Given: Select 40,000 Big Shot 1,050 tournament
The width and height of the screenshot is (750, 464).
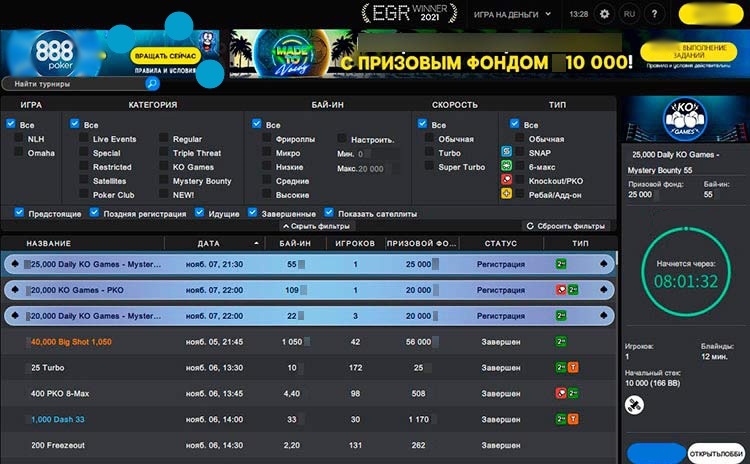Looking at the screenshot, I should (309, 342).
